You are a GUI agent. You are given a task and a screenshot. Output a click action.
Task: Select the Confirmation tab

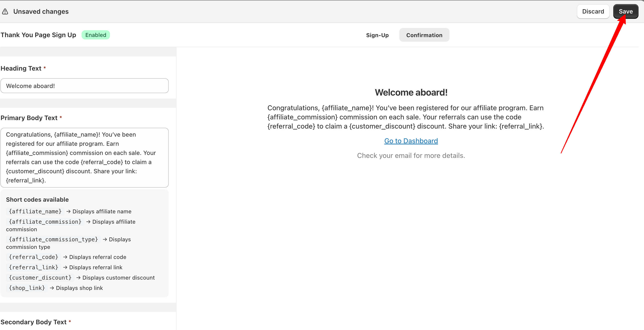tap(424, 35)
